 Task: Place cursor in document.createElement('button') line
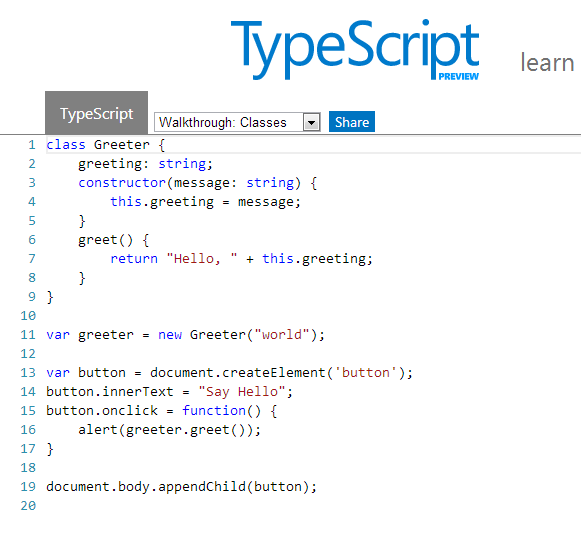(229, 372)
